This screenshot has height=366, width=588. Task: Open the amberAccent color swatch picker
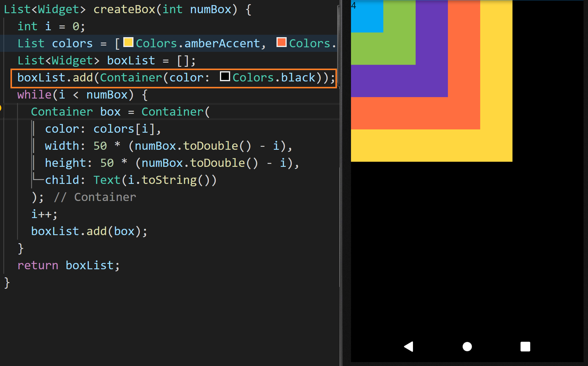point(128,42)
